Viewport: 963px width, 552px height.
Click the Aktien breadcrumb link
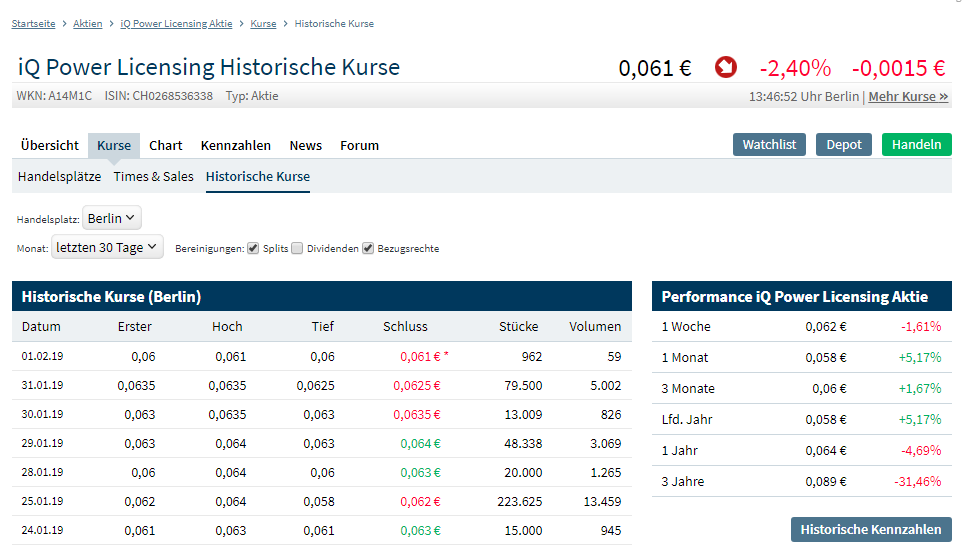pyautogui.click(x=88, y=23)
